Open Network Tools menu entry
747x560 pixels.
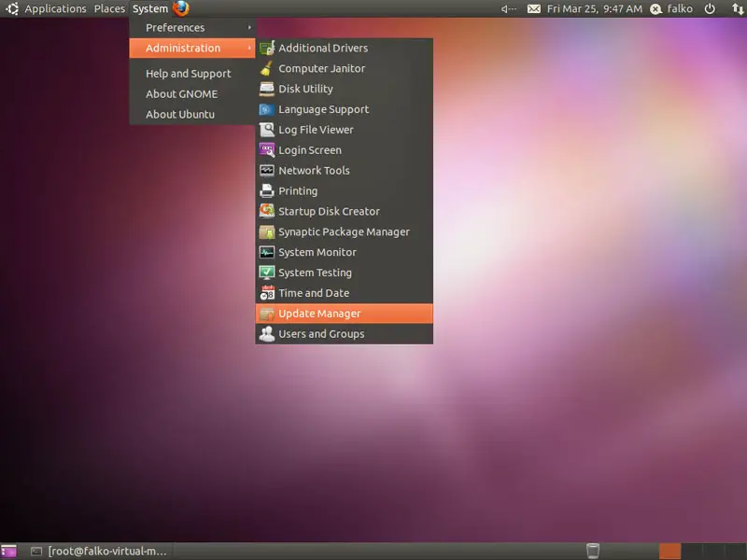pos(345,171)
